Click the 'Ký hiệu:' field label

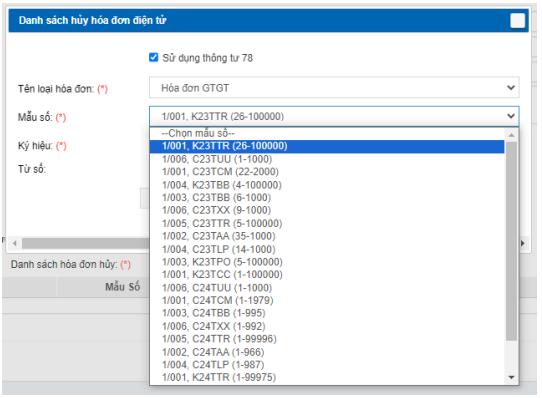(x=35, y=146)
